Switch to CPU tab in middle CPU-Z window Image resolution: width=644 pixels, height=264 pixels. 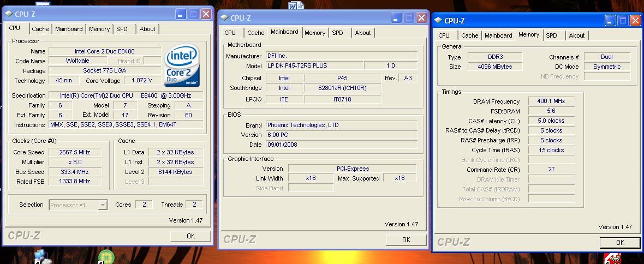230,32
